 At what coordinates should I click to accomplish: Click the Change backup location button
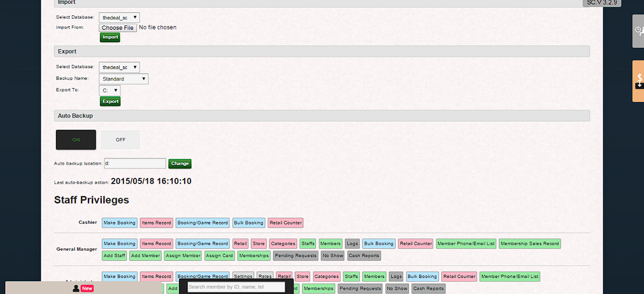tap(180, 164)
